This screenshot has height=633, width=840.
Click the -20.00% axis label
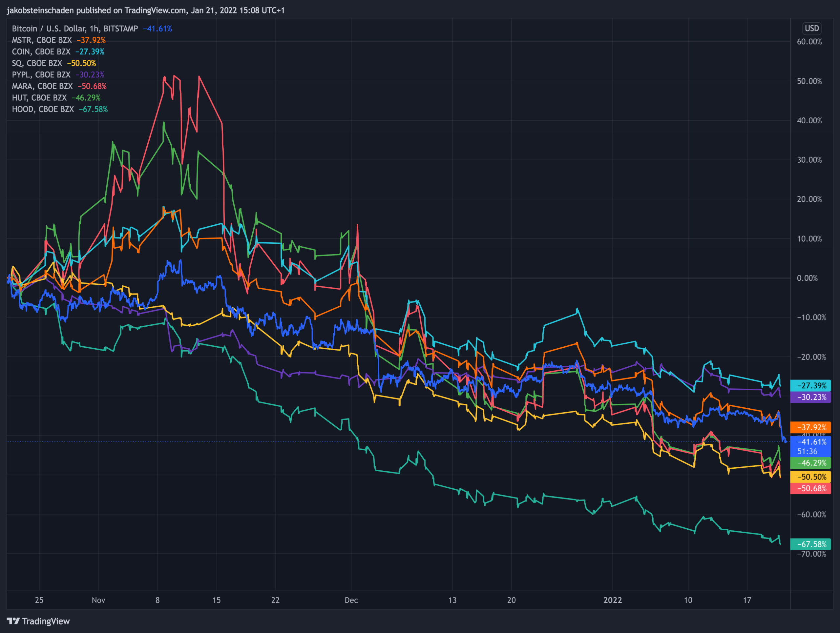(811, 357)
